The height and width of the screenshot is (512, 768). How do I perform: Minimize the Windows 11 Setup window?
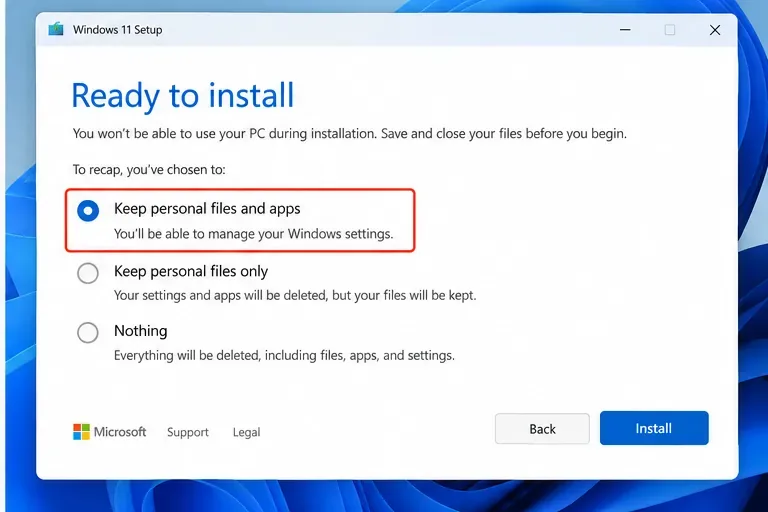625,30
